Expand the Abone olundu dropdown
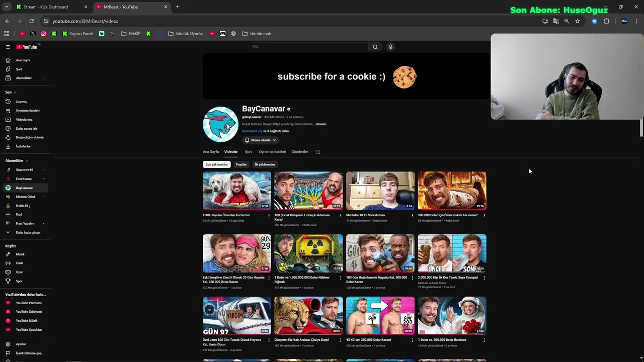644x362 pixels. tap(260, 140)
